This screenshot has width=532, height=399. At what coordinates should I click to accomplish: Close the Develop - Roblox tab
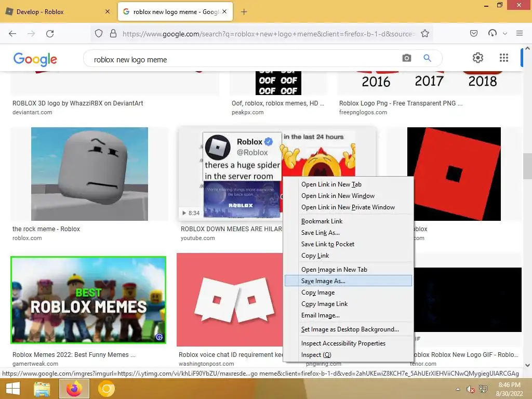coord(108,11)
